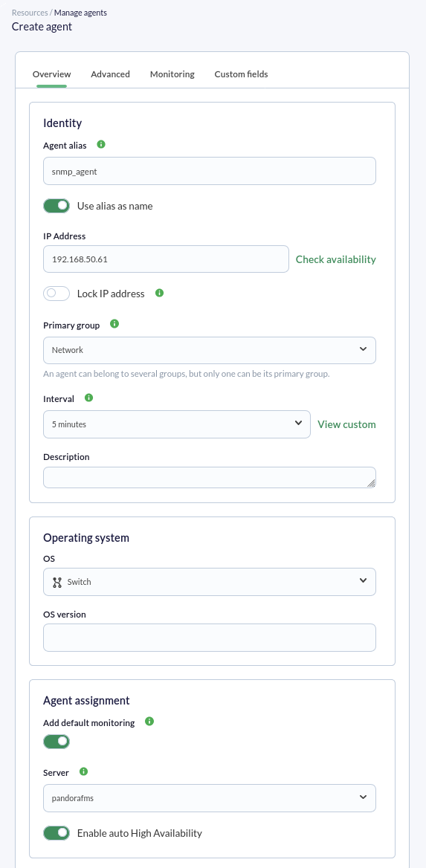426x868 pixels.
Task: Click the 'Create agent' page title
Action: click(42, 26)
